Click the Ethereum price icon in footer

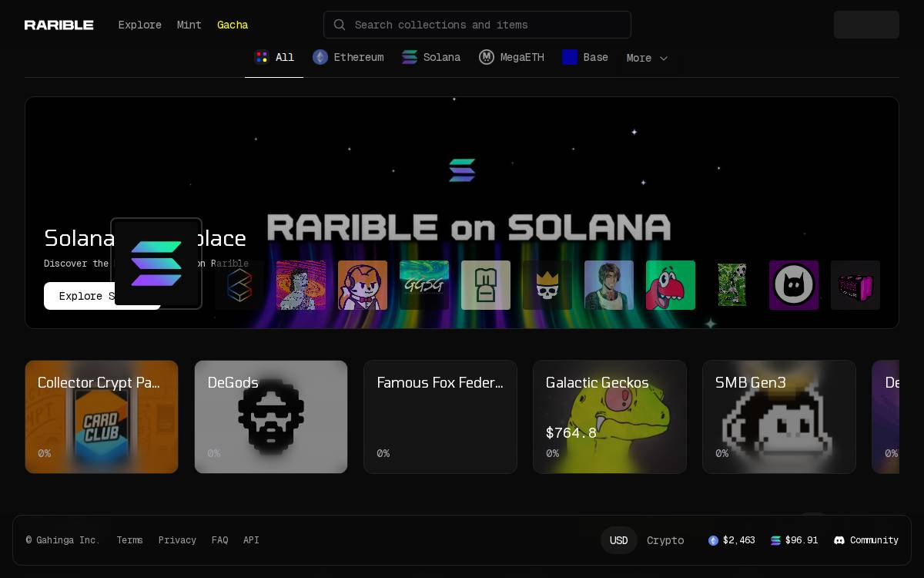(713, 540)
